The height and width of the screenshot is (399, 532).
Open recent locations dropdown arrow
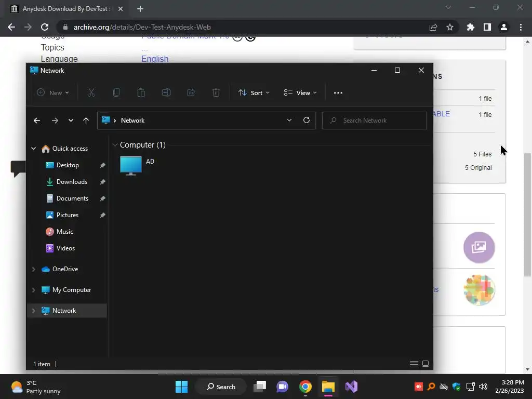point(71,121)
